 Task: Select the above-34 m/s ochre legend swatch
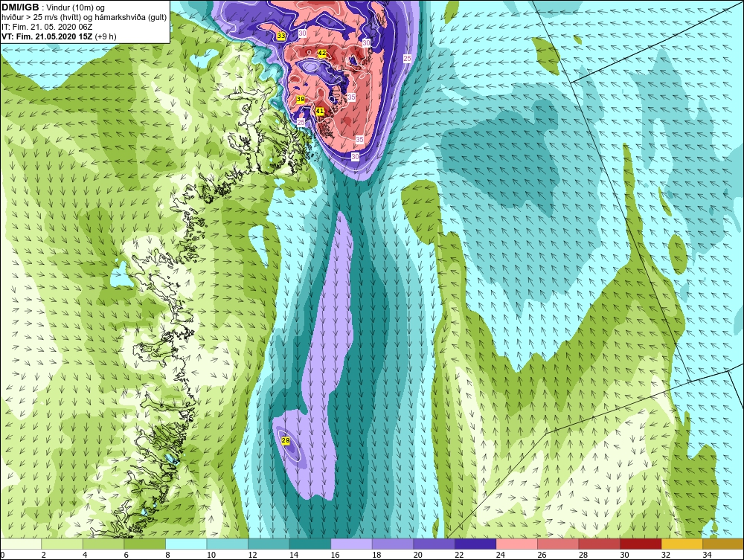point(722,544)
